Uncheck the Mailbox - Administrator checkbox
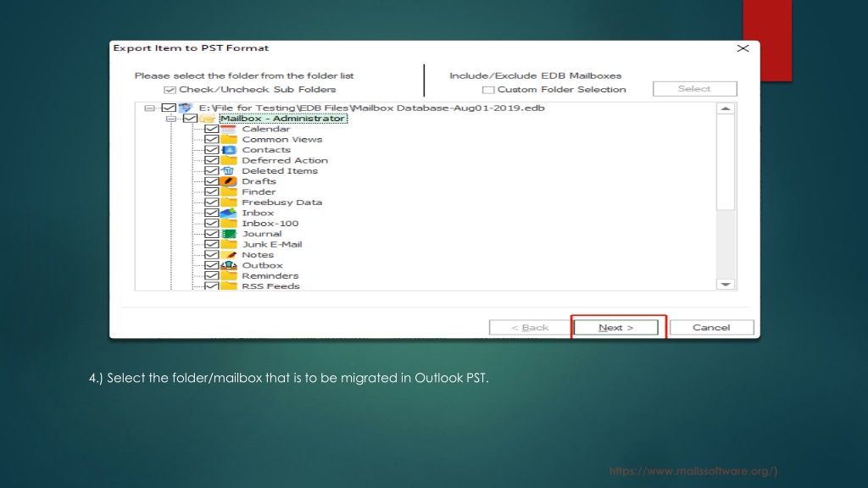The height and width of the screenshot is (488, 868). pos(190,119)
